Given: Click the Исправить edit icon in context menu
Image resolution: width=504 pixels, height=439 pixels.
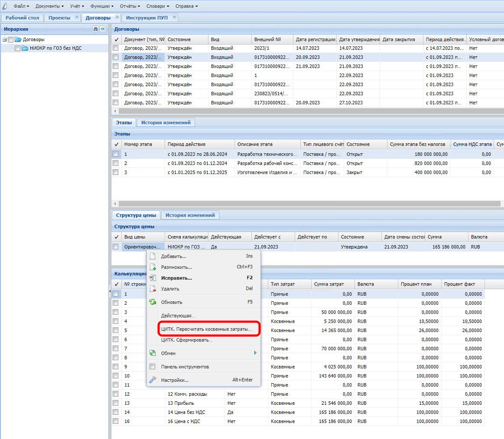Looking at the screenshot, I should pyautogui.click(x=153, y=278).
